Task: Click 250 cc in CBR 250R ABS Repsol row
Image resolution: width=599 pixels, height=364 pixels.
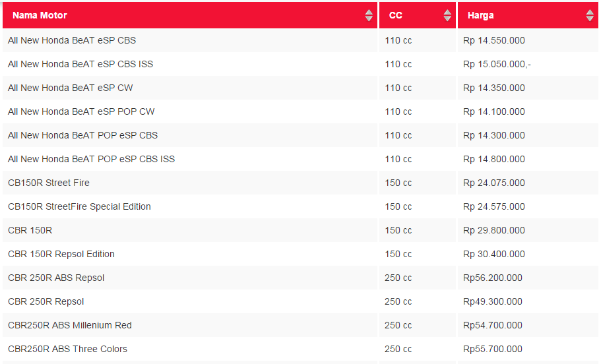Action: click(398, 278)
